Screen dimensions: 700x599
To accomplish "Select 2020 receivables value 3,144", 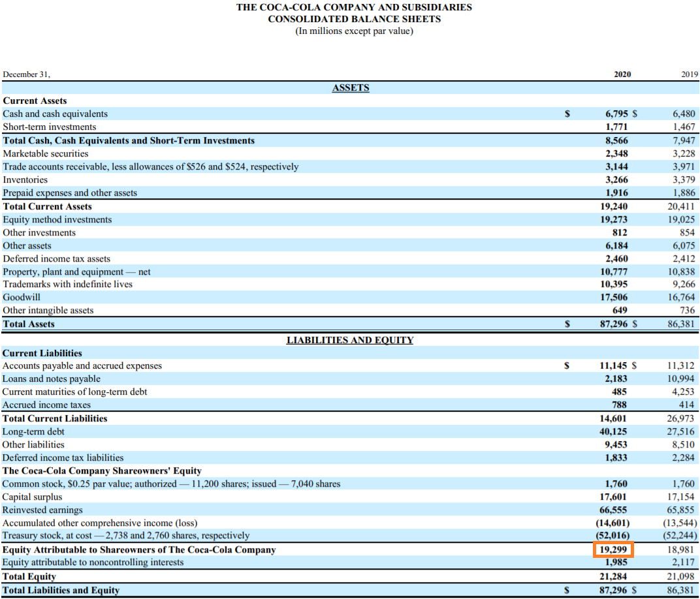I will pos(616,166).
